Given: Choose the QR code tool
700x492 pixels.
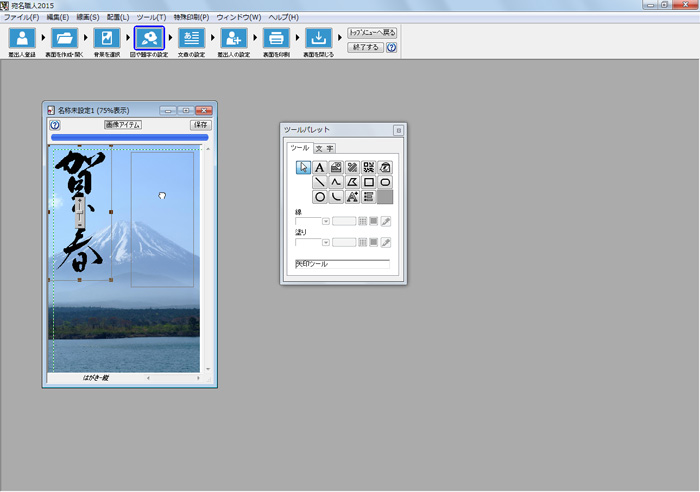Looking at the screenshot, I should tap(368, 167).
